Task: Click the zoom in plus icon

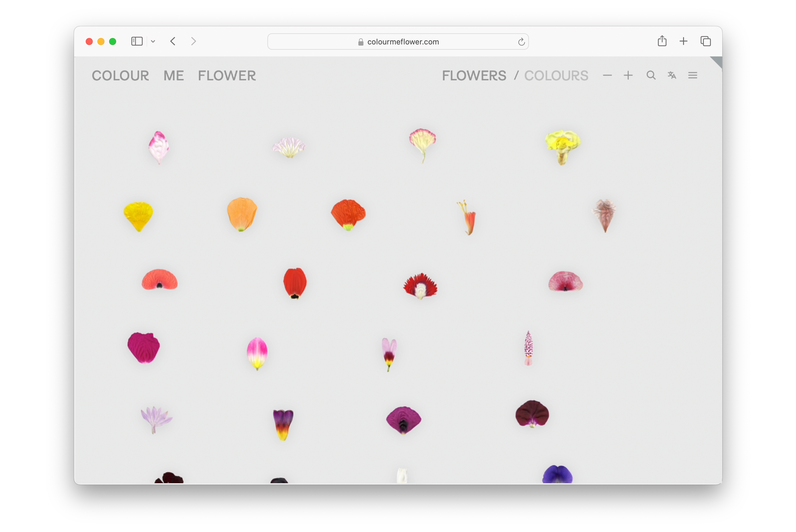Action: tap(628, 75)
